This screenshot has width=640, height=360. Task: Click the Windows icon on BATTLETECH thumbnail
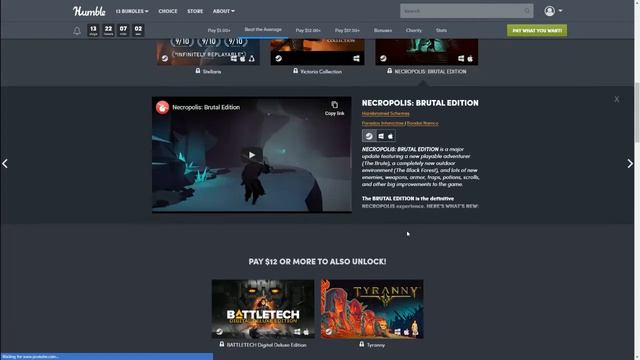tap(297, 332)
